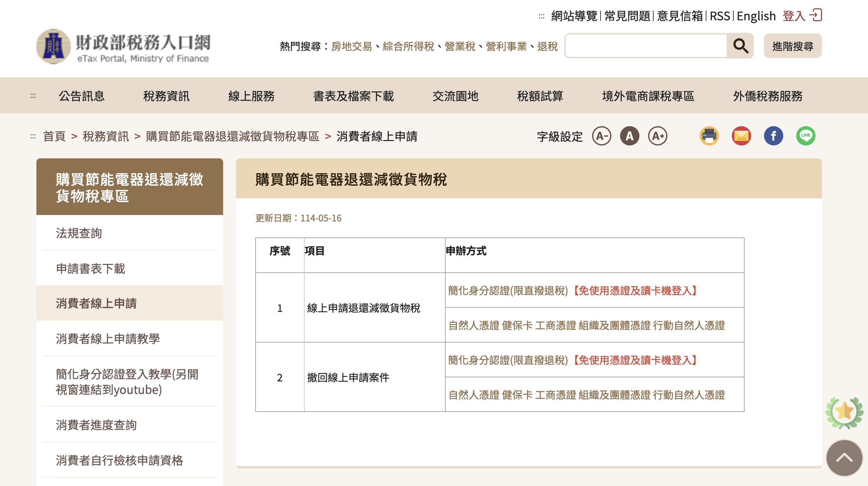Set default font size A icon
This screenshot has width=868, height=486.
point(629,136)
